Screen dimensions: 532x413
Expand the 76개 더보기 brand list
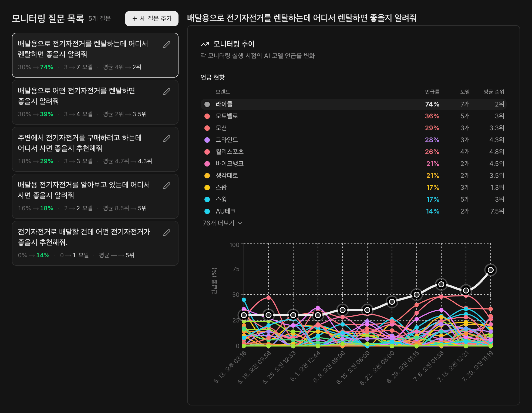[222, 223]
